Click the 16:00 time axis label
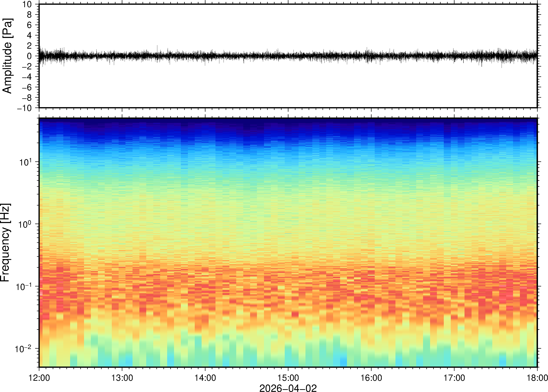 coord(371,378)
